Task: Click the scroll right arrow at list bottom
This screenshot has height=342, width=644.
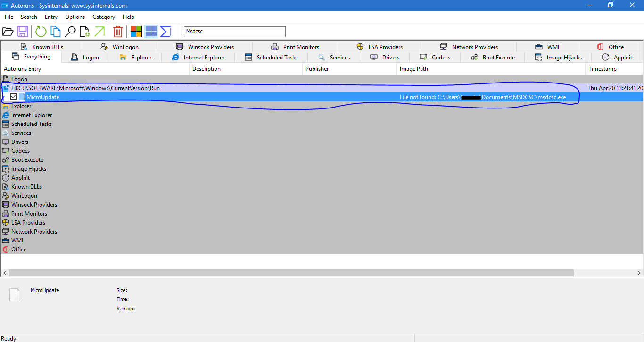Action: point(639,273)
